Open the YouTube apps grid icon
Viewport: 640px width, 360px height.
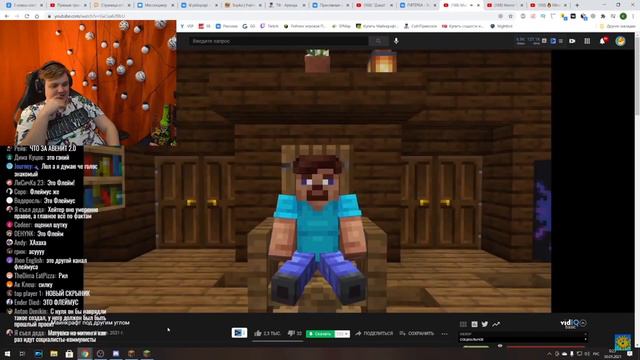pos(587,41)
